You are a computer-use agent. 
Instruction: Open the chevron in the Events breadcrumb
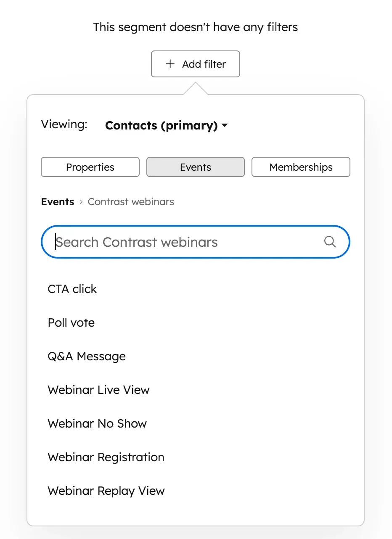(80, 202)
